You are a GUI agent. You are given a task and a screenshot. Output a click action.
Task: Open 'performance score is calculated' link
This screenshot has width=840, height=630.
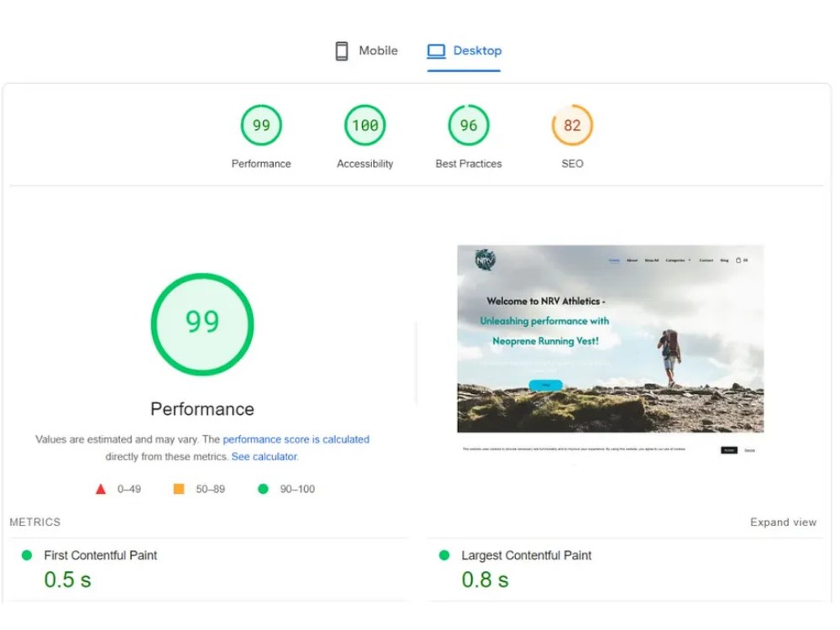(296, 439)
